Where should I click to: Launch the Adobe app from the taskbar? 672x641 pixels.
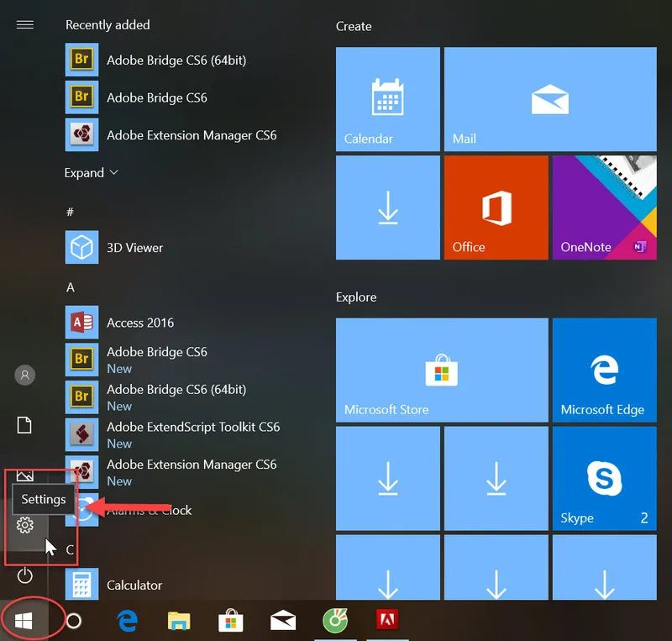coord(386,619)
